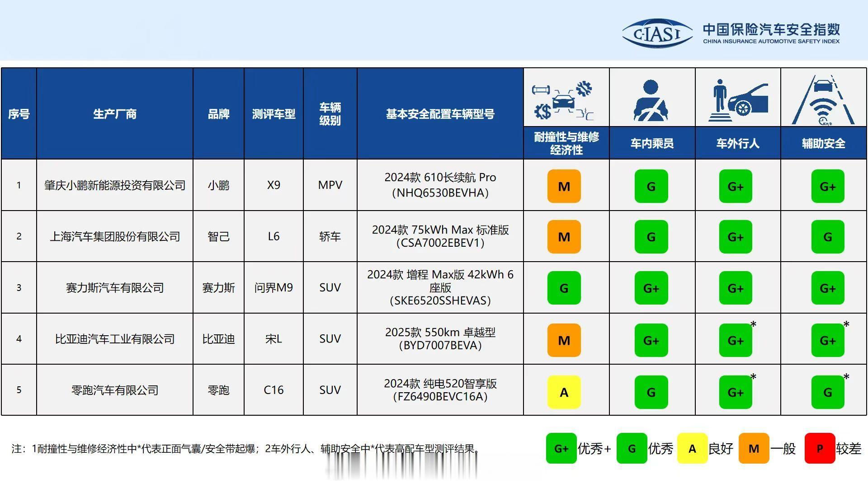Click 宋L 车内乘员 G+ badge
868x488 pixels.
[651, 340]
